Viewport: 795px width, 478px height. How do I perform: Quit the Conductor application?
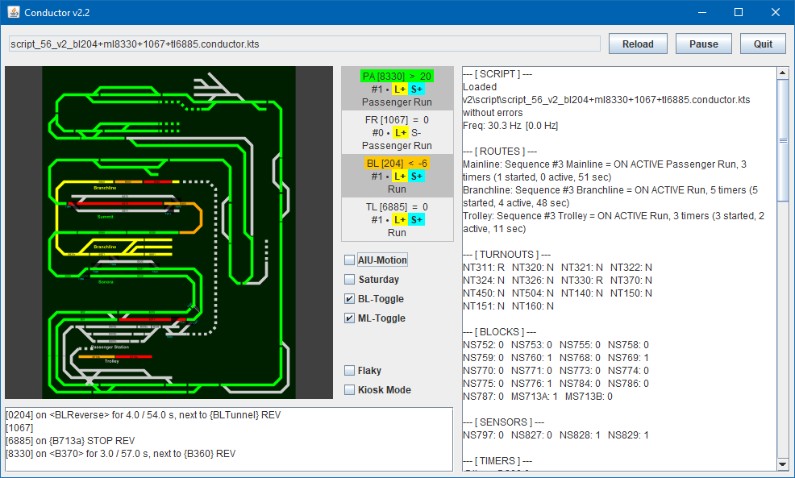(x=762, y=44)
